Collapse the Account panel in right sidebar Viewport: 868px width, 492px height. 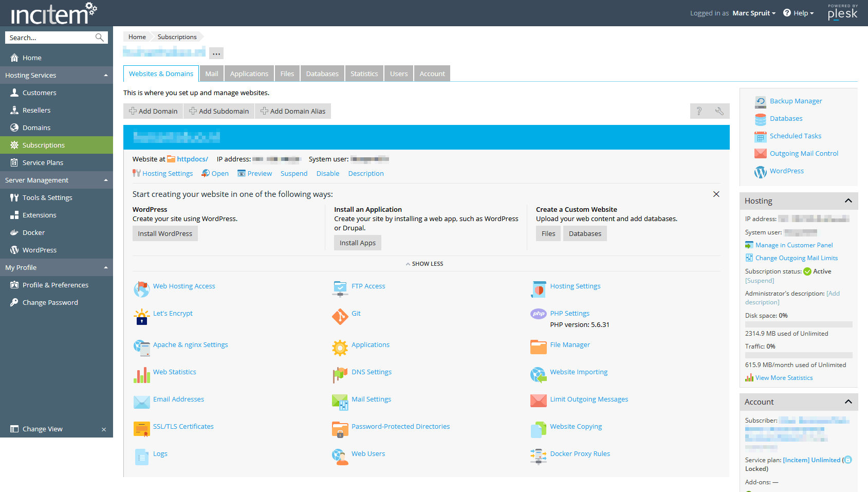coord(848,402)
